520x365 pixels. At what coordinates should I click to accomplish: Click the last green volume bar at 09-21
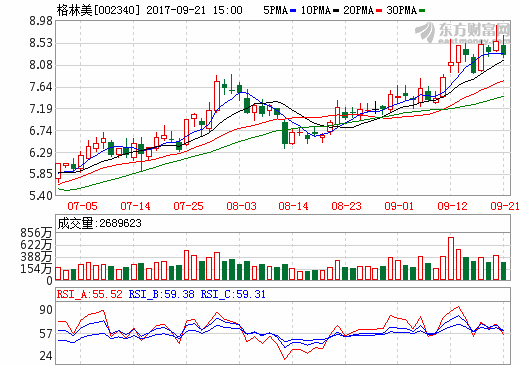coord(503,271)
